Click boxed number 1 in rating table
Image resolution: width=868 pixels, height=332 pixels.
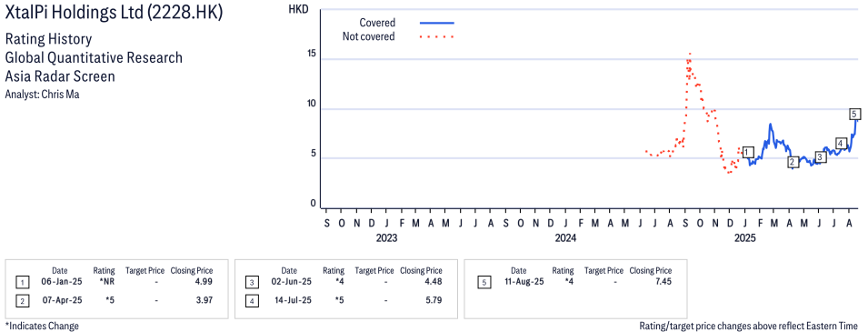[x=22, y=282]
